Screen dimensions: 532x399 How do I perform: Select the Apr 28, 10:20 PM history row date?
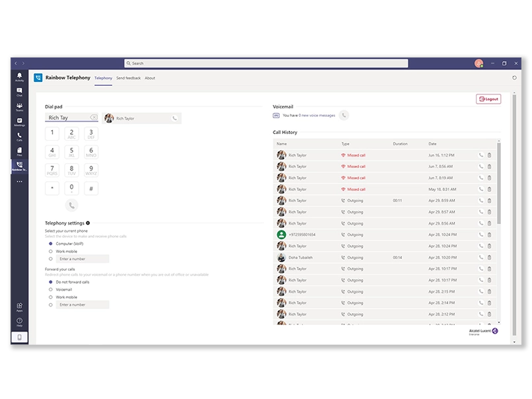(x=442, y=258)
